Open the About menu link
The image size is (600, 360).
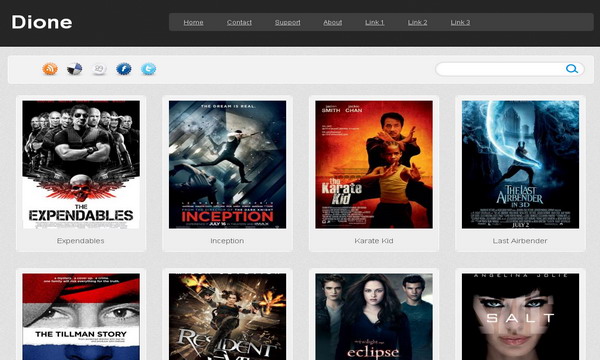pyautogui.click(x=333, y=22)
